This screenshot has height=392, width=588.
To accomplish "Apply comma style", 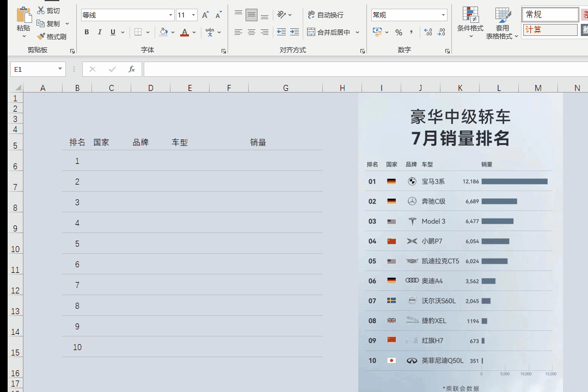I will pos(412,32).
